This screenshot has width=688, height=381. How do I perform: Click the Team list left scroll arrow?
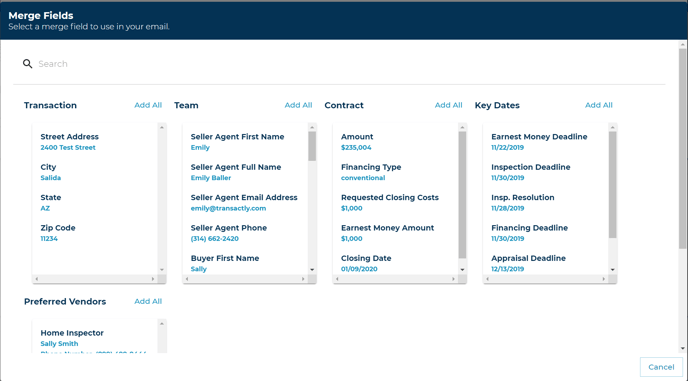pos(187,279)
